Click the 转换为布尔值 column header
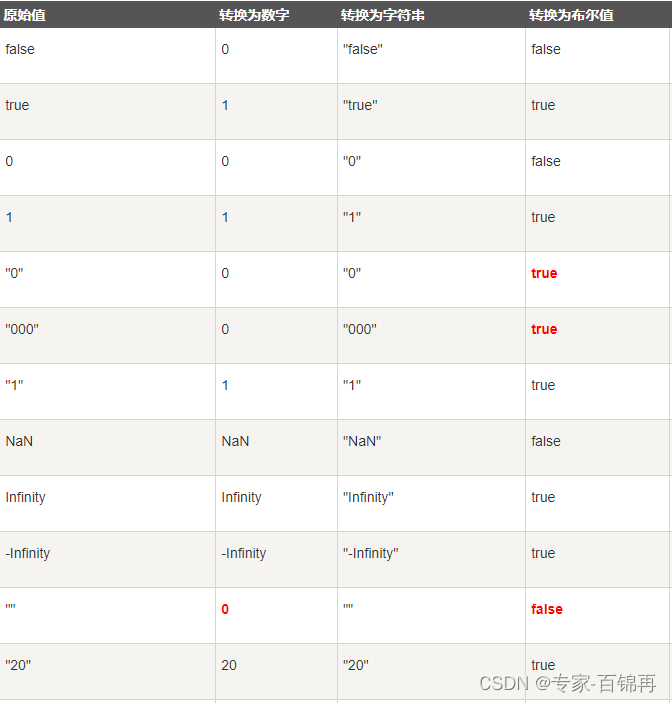 click(571, 15)
